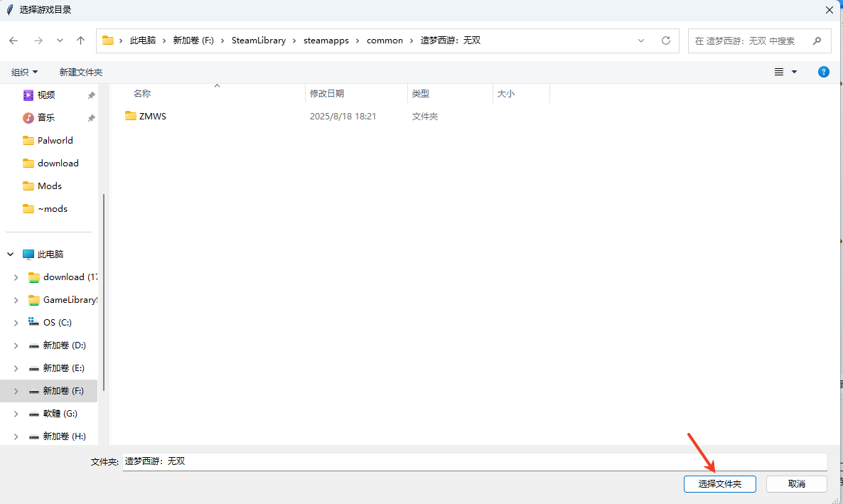
Task: Sort by 修改日期 column header
Action: [x=327, y=94]
